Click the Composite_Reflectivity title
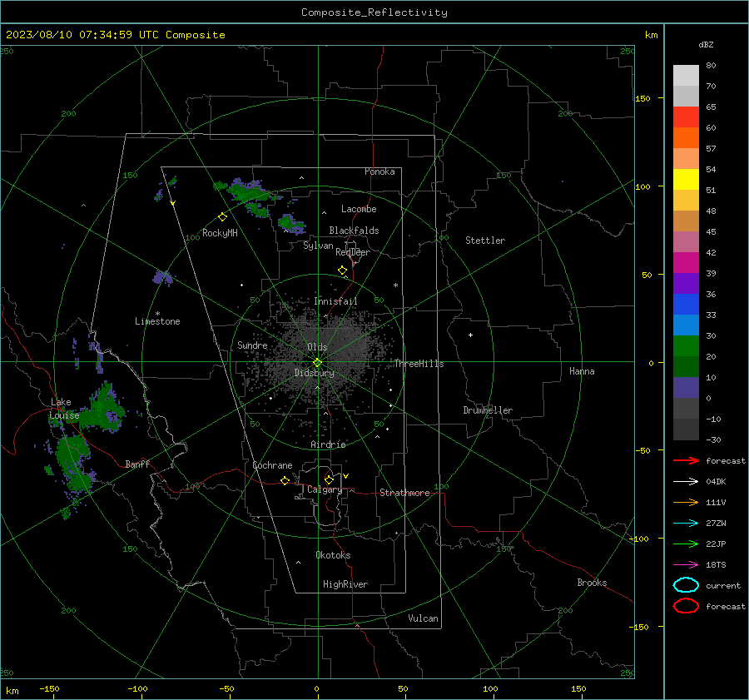Viewport: 749px width, 700px height. tap(374, 12)
